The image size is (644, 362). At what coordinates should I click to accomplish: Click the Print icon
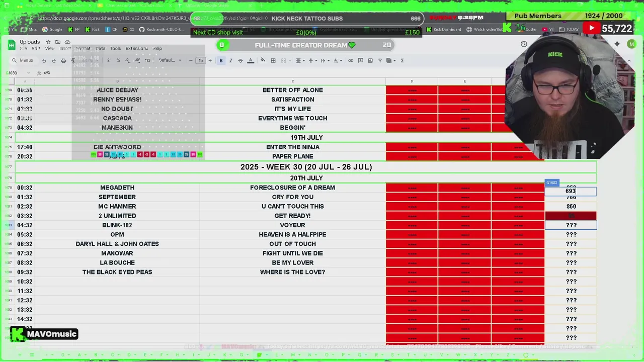[63, 61]
